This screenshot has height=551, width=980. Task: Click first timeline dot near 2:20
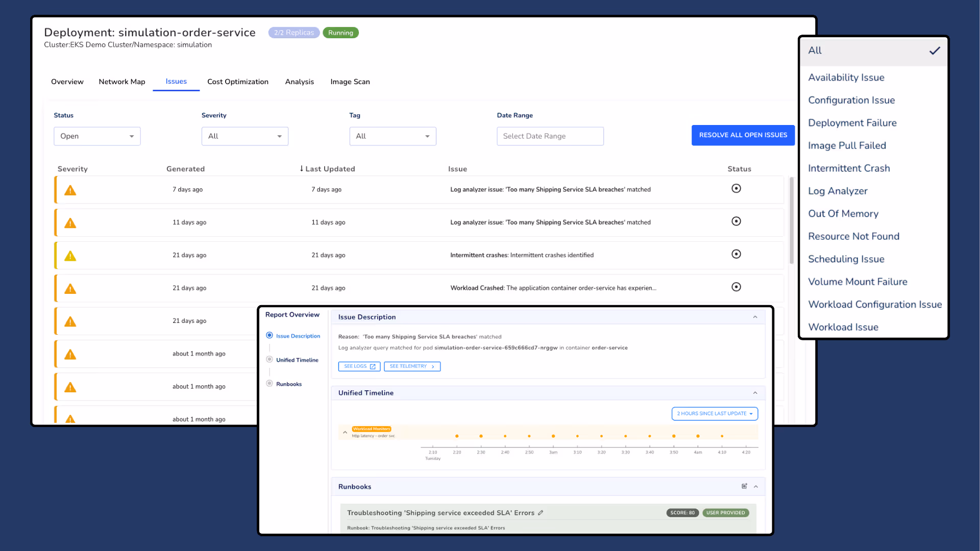point(457,436)
